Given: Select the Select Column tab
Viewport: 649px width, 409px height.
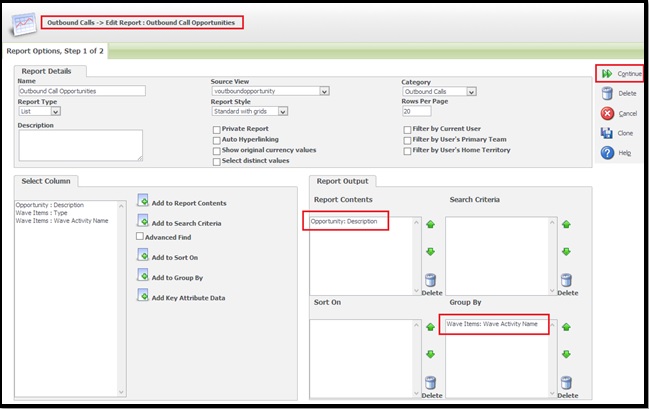Looking at the screenshot, I should click(46, 181).
